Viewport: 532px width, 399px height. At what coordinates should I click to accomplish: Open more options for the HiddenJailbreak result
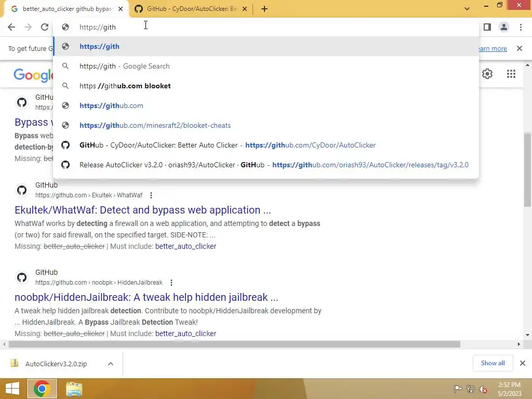tap(171, 283)
